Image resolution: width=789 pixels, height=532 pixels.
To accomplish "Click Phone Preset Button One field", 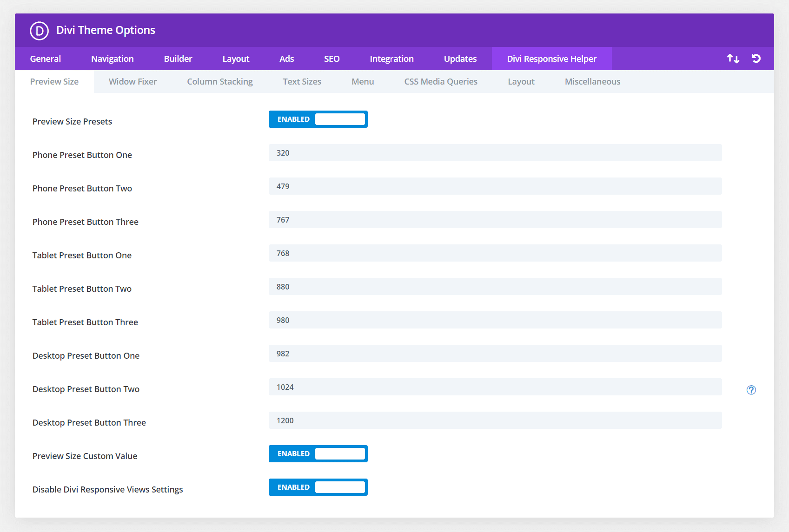I will point(495,153).
